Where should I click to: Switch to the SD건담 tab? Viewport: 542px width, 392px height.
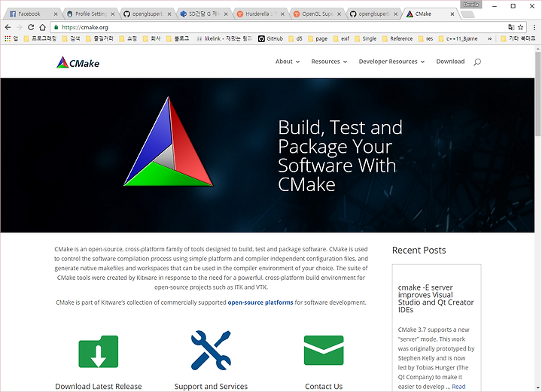202,14
